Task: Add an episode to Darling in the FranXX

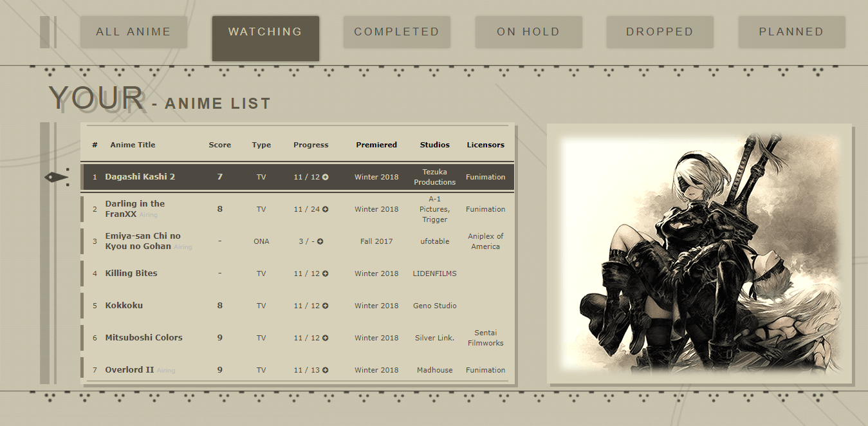Action: 326,209
